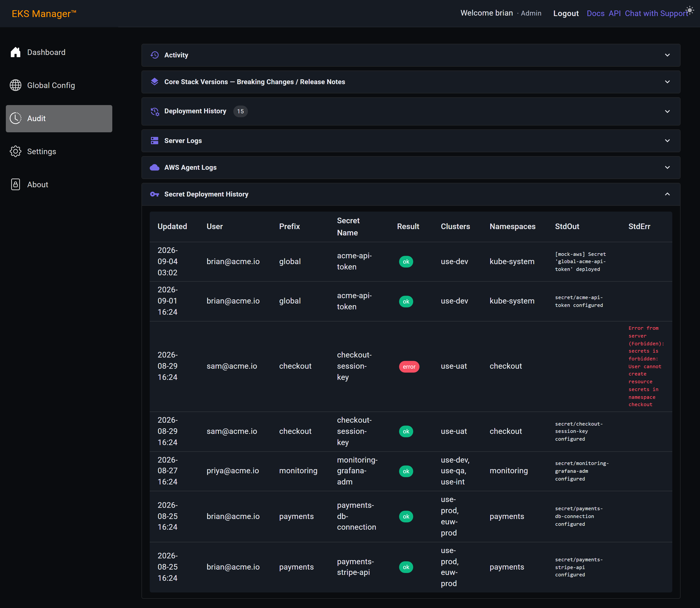Click the payments-stripe-api secret name
Screen dimensions: 700x608
[x=355, y=567]
